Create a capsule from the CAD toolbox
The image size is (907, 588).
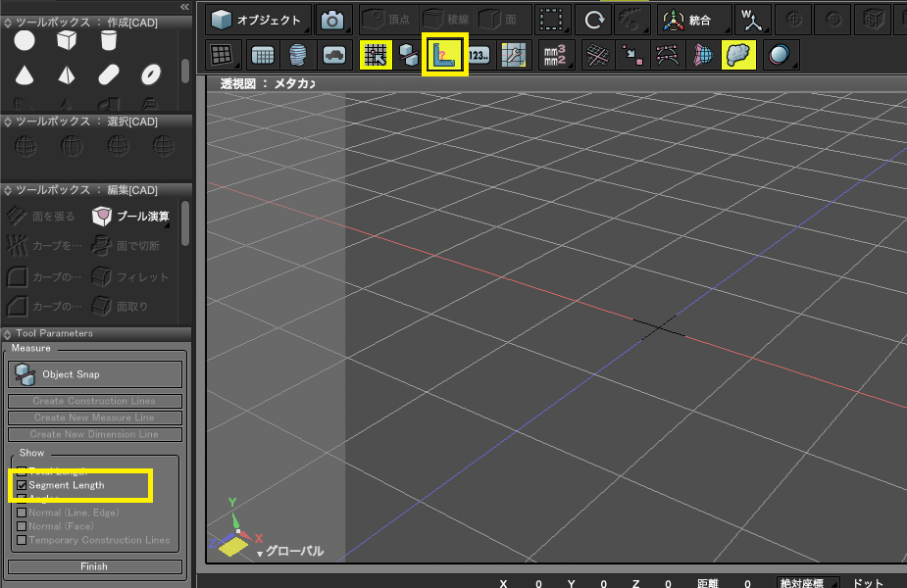109,74
